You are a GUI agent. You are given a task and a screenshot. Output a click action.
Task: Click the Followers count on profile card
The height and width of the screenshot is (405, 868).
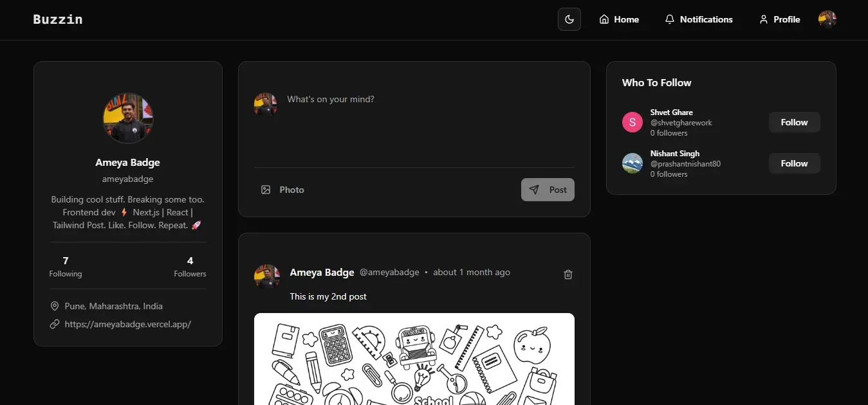coord(189,266)
